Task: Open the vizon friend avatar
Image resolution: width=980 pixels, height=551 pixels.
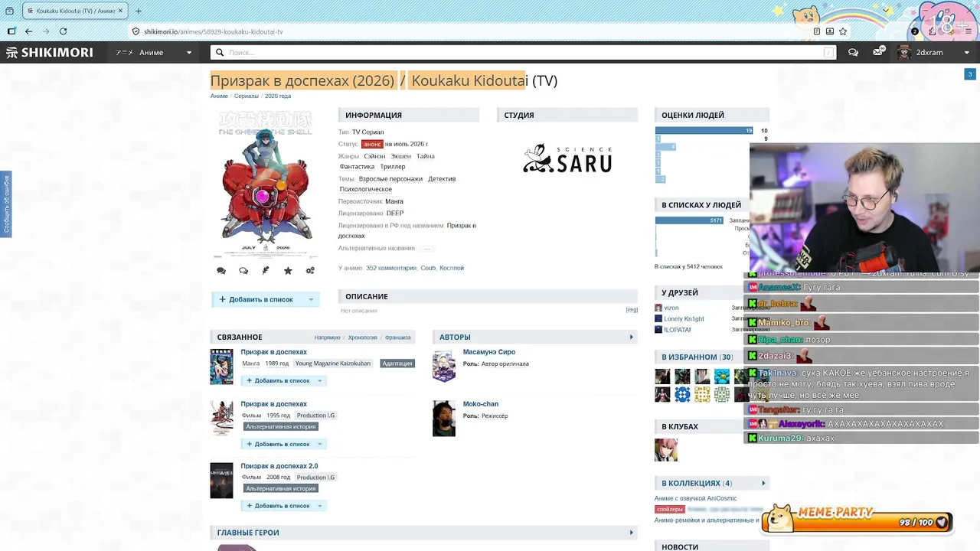Action: (x=658, y=308)
